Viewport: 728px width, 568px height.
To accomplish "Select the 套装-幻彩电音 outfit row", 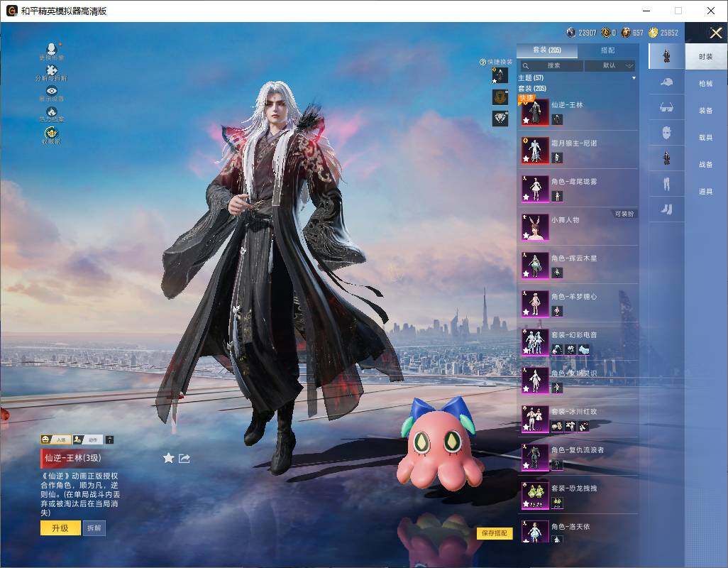I will click(x=578, y=342).
